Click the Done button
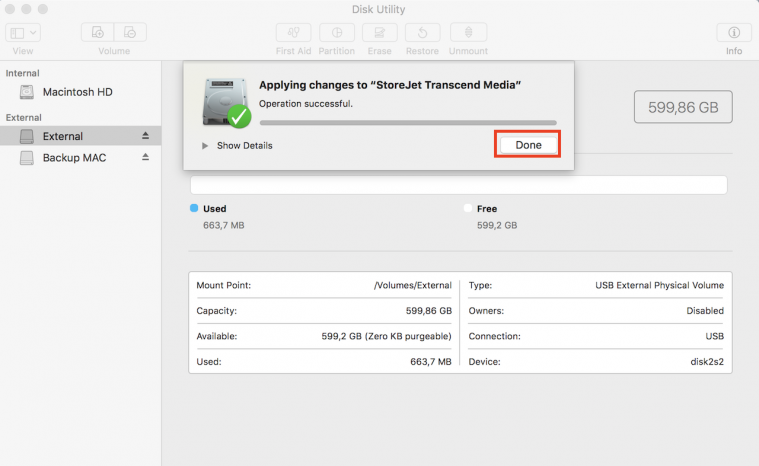Screen dimensions: 759x466 point(528,145)
